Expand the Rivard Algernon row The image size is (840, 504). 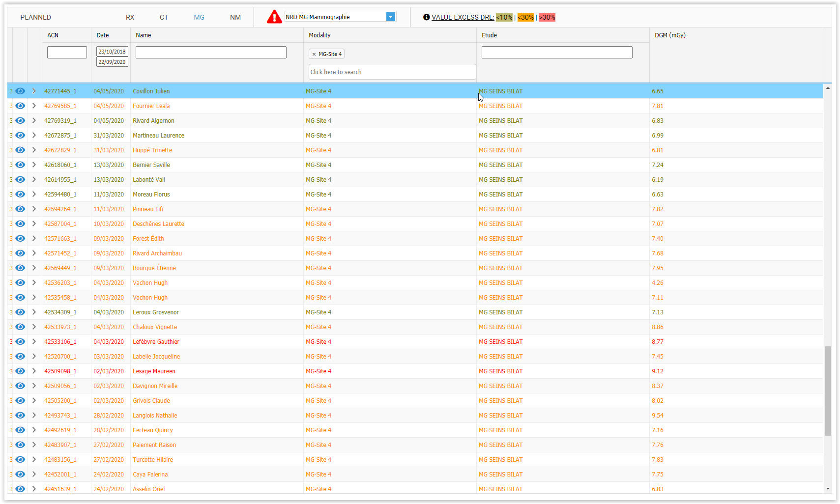coord(34,121)
